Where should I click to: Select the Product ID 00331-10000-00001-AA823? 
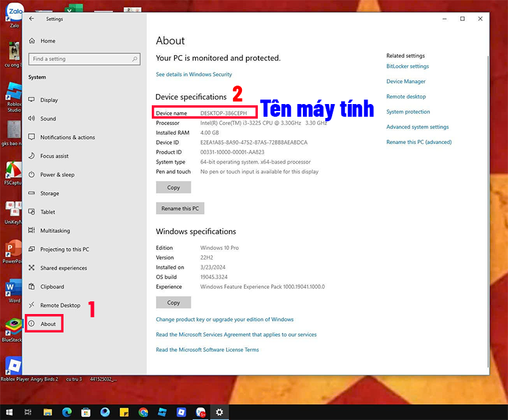[x=232, y=152]
